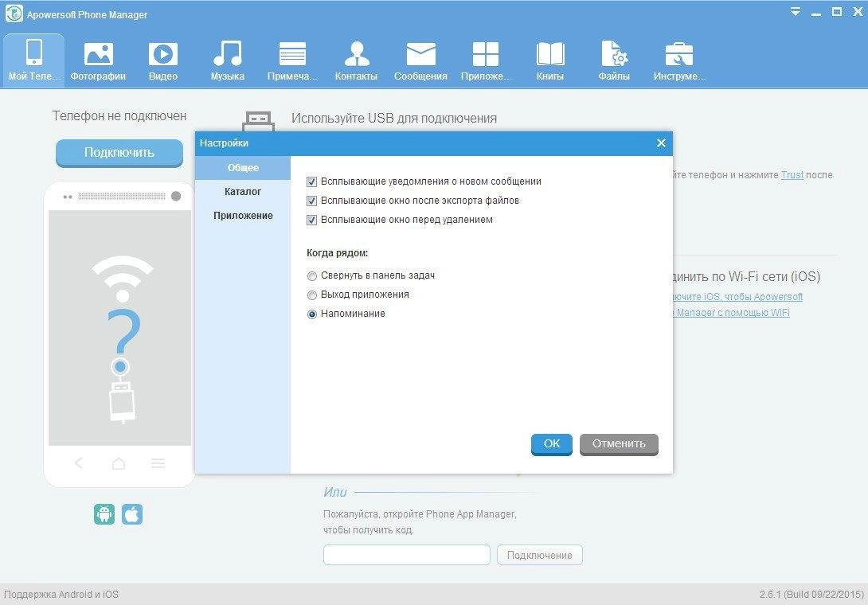
Task: Toggle popup window before deletion checkbox
Action: pos(311,220)
